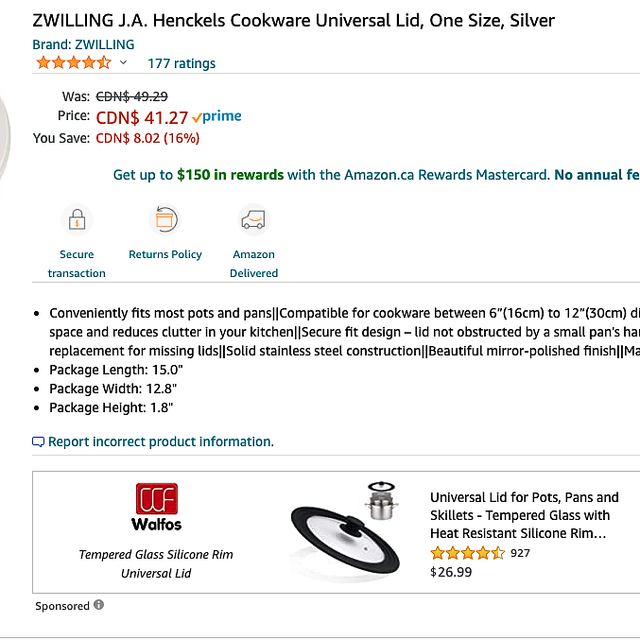
Task: Click the speech bubble report icon
Action: coord(38,442)
